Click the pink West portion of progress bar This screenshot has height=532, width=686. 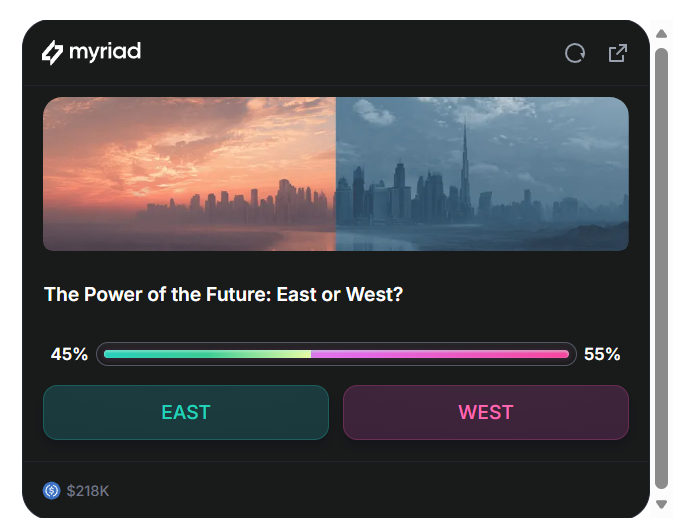(x=440, y=354)
